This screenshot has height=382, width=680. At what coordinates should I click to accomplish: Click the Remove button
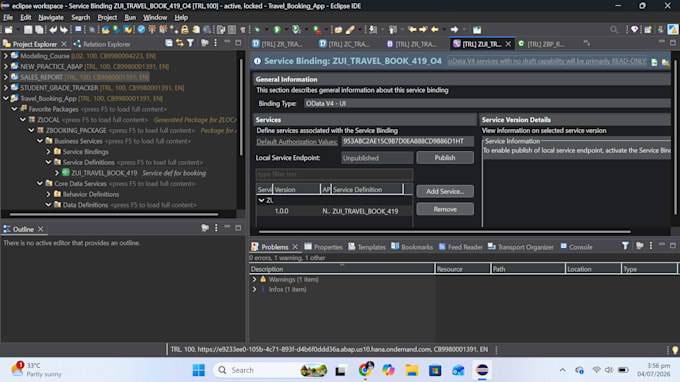tap(445, 209)
